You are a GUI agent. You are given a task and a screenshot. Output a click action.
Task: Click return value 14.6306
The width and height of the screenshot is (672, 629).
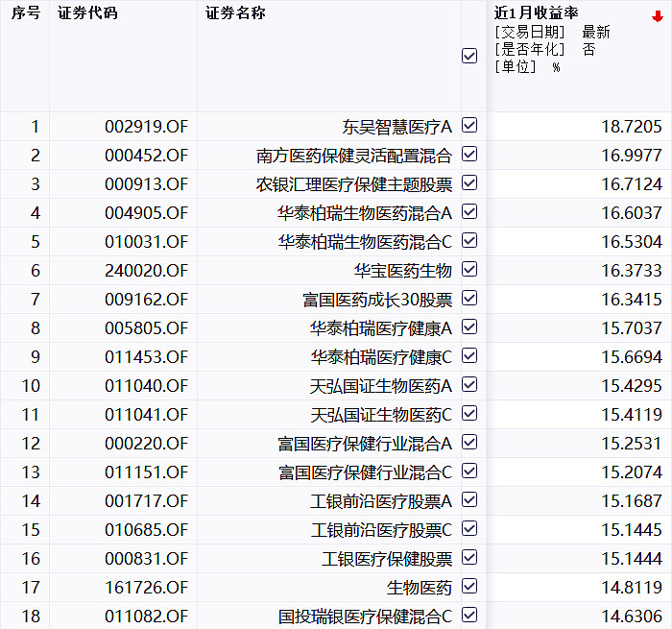632,617
